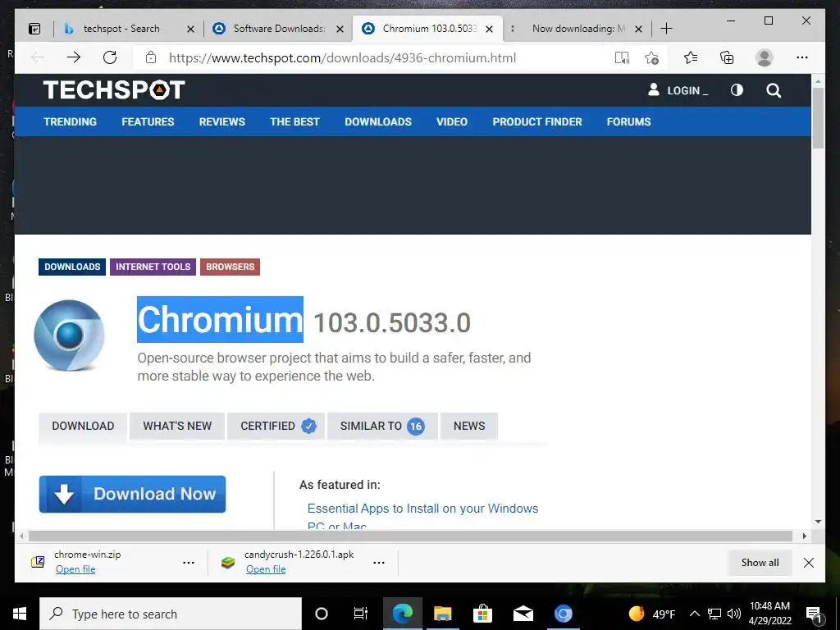This screenshot has height=630, width=840.
Task: Select the NEWS tab
Action: 469,426
